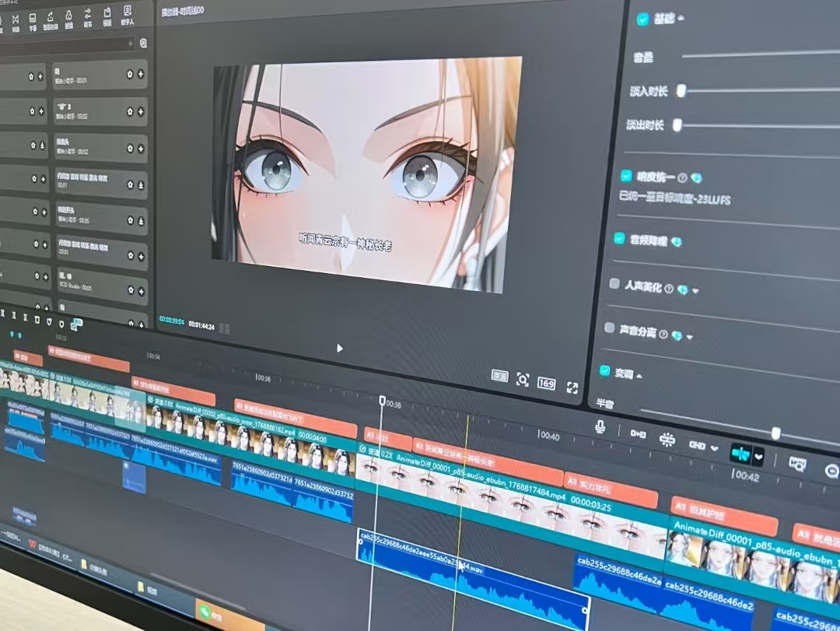Viewport: 840px width, 631px height.
Task: Click the fullscreen preview icon
Action: [x=572, y=387]
